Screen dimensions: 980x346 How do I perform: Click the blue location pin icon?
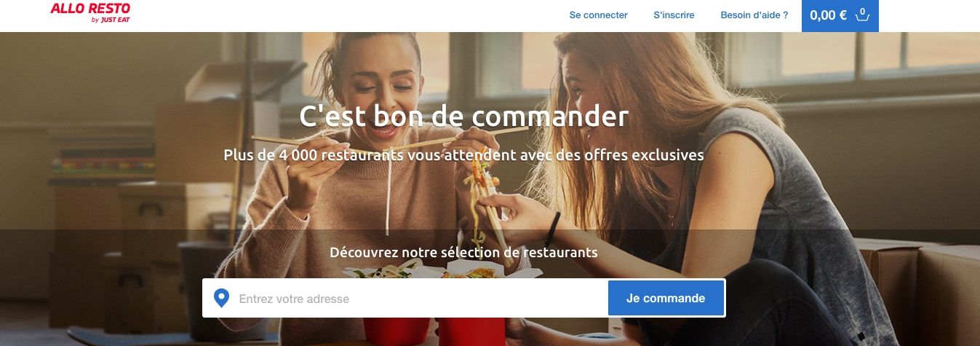221,298
